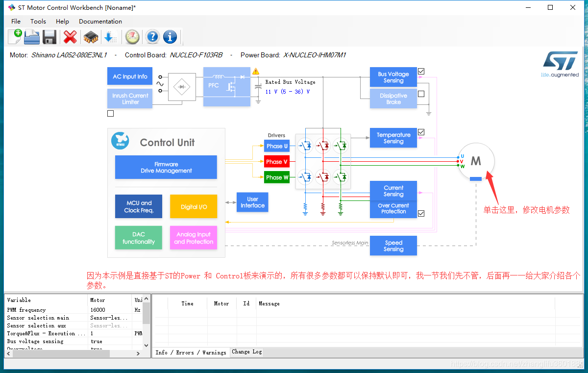Toggle the Over Current Protection checkbox
This screenshot has height=373, width=588.
[421, 213]
